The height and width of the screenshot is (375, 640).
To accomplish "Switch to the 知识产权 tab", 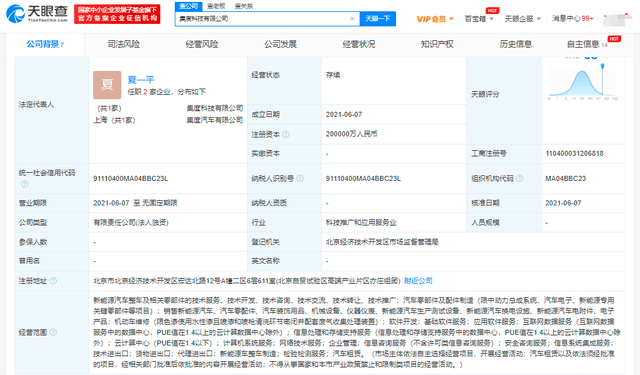I will [x=437, y=44].
